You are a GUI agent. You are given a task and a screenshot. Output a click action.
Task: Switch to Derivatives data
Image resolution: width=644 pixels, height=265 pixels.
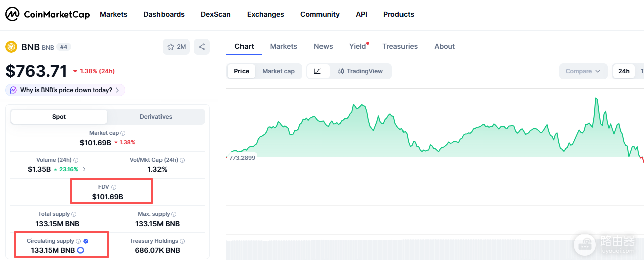click(156, 117)
